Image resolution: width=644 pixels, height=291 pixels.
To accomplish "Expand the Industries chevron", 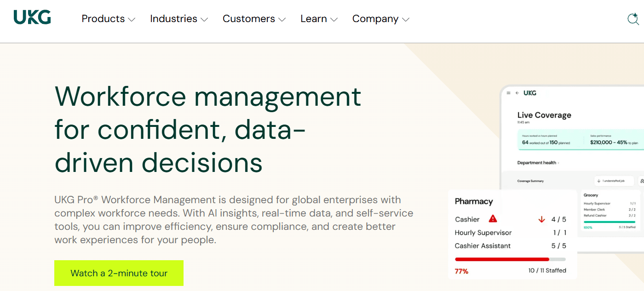I will [x=204, y=20].
